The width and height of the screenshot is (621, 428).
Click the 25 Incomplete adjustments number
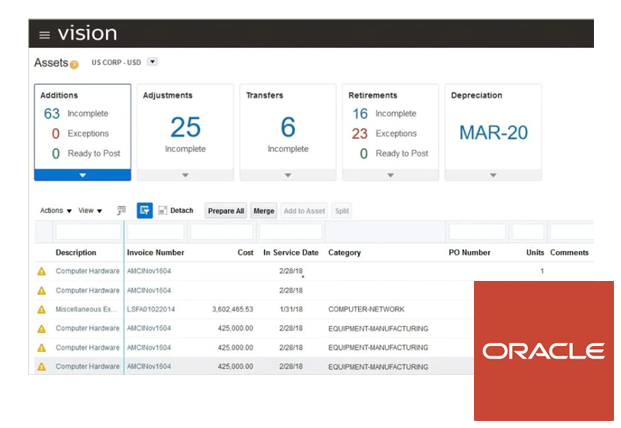coord(185,127)
